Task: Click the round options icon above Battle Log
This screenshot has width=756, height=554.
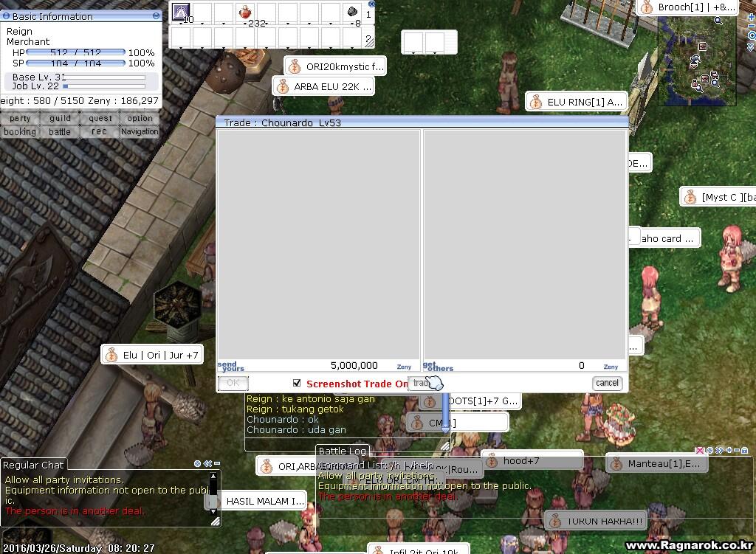Action: point(709,451)
